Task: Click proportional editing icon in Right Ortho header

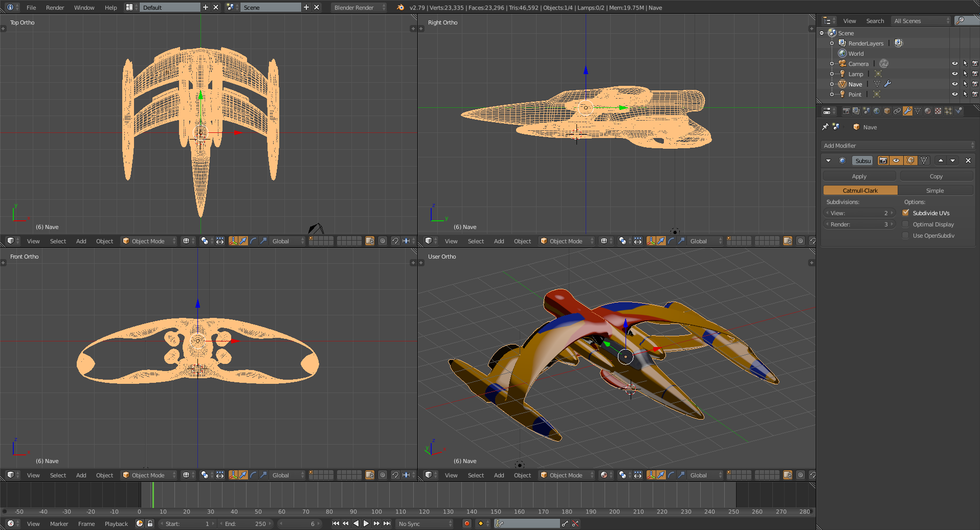Action: pyautogui.click(x=800, y=241)
